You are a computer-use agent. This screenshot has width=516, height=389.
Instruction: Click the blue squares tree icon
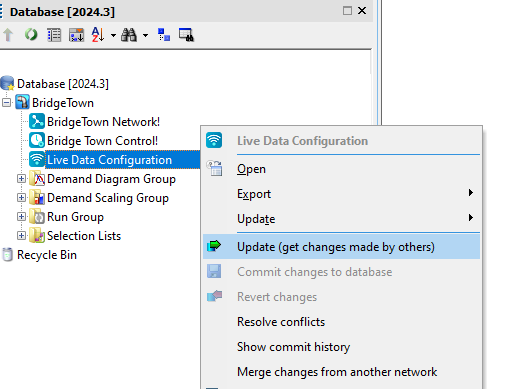164,35
